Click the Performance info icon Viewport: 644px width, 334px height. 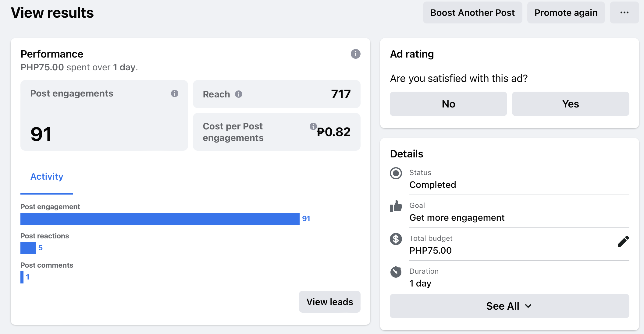point(355,54)
